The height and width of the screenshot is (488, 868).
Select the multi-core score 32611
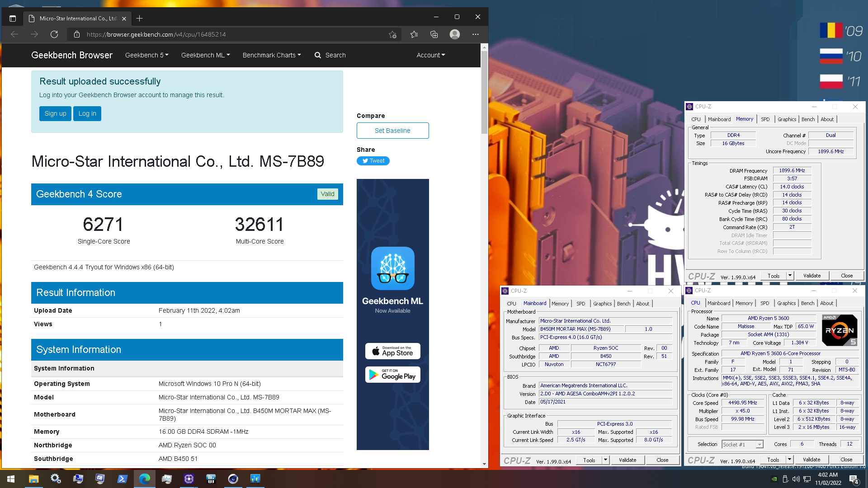click(x=259, y=225)
